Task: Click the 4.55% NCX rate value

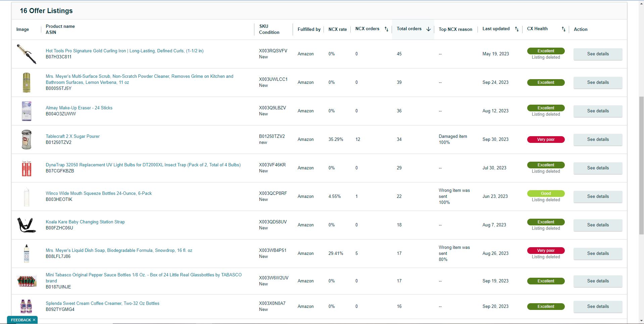Action: (335, 197)
